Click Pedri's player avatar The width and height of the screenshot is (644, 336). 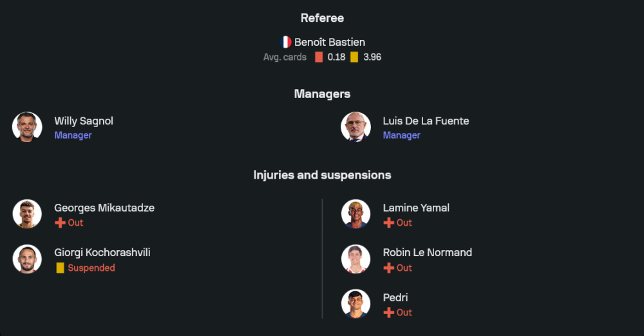pyautogui.click(x=355, y=304)
